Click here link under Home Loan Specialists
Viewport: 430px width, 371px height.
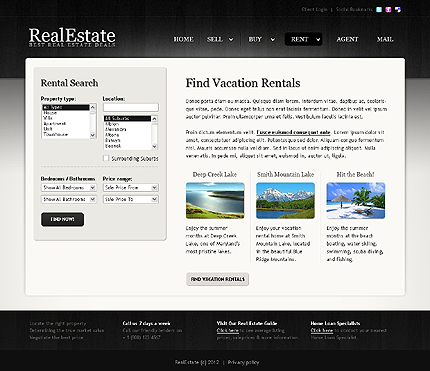click(x=322, y=330)
